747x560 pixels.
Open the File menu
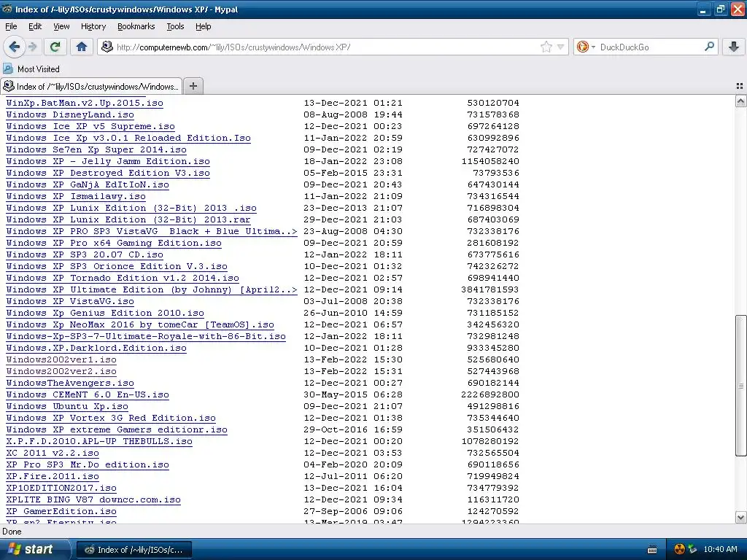11,26
